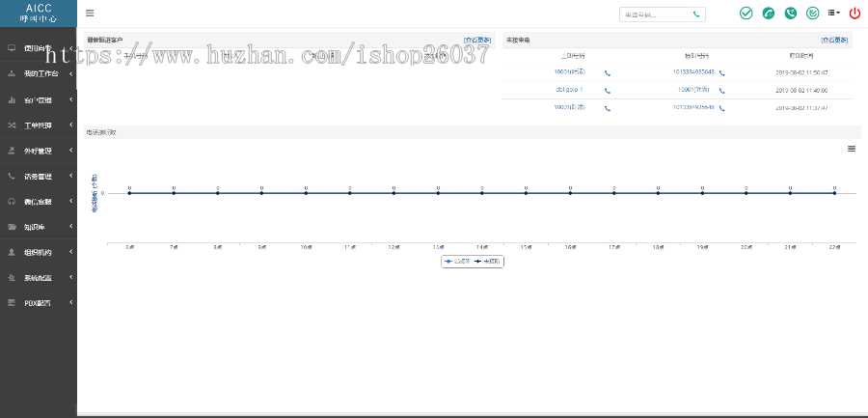868x418 pixels.
Task: Click the hierarchy icon for 我的工作台
Action: 12,73
